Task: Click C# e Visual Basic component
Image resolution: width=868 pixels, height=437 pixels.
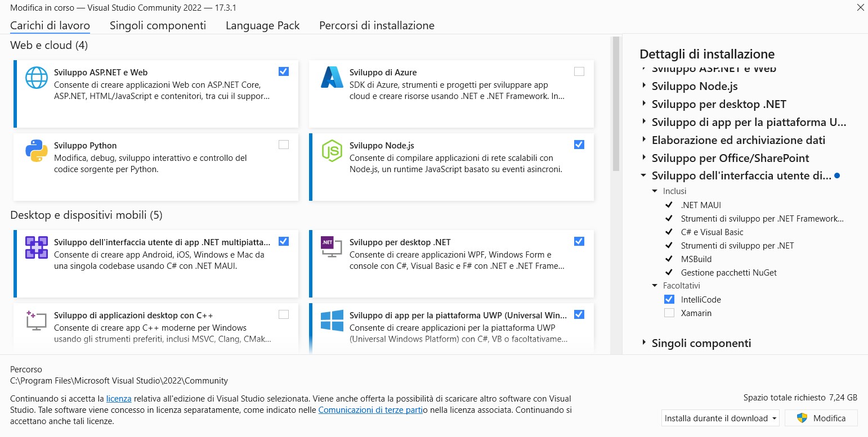Action: 712,232
